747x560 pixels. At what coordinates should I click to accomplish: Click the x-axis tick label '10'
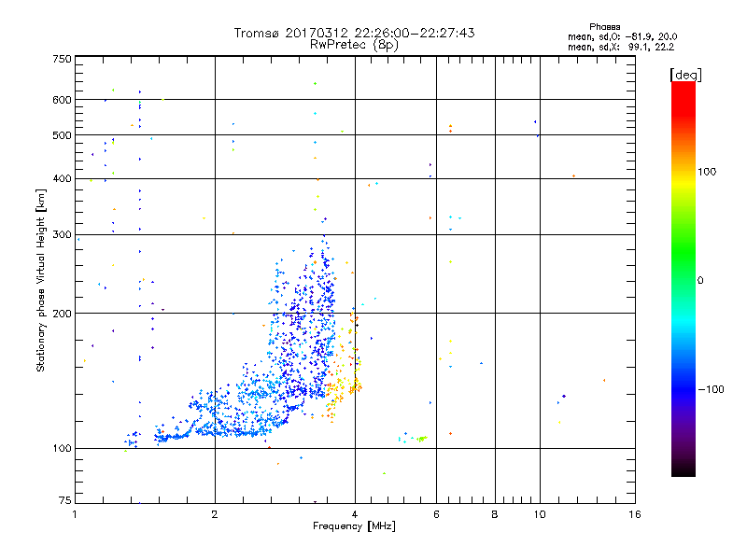(x=540, y=514)
